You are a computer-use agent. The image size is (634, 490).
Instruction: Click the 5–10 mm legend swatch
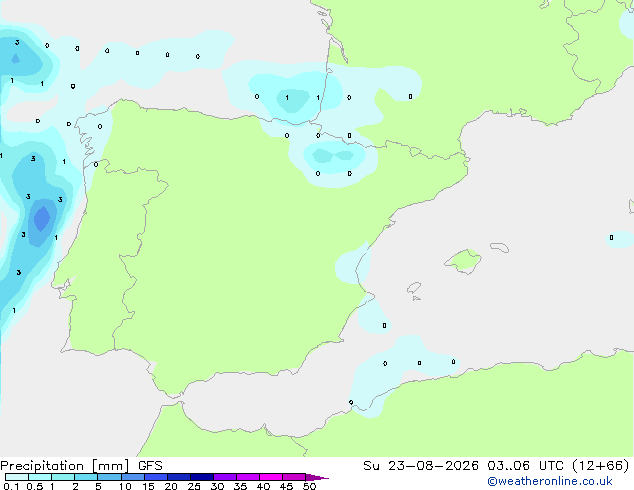point(109,477)
